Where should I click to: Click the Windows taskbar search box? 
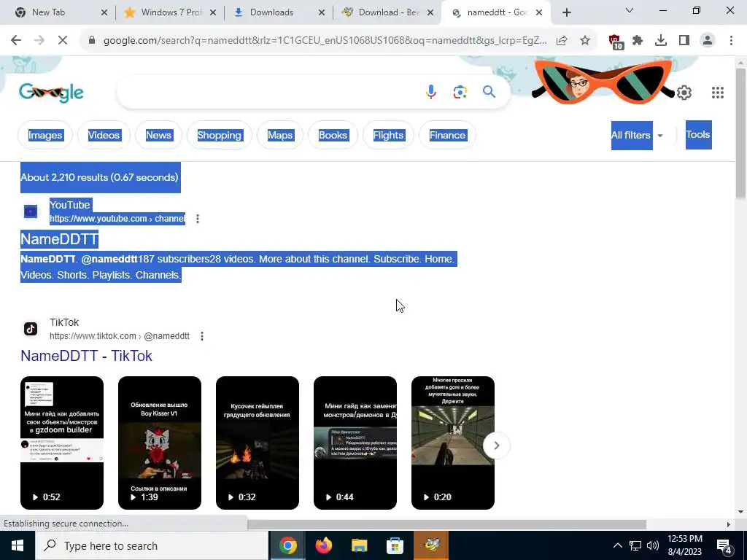pyautogui.click(x=152, y=545)
